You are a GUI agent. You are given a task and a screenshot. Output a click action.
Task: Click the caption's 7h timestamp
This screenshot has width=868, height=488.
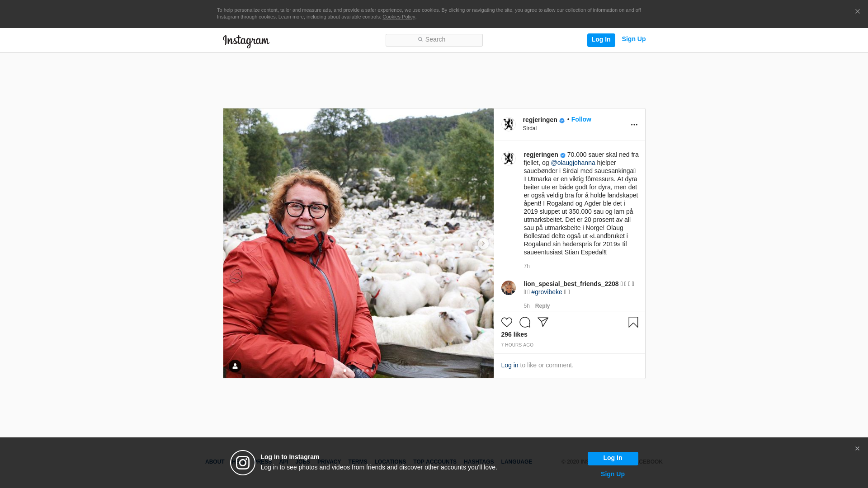coord(526,266)
